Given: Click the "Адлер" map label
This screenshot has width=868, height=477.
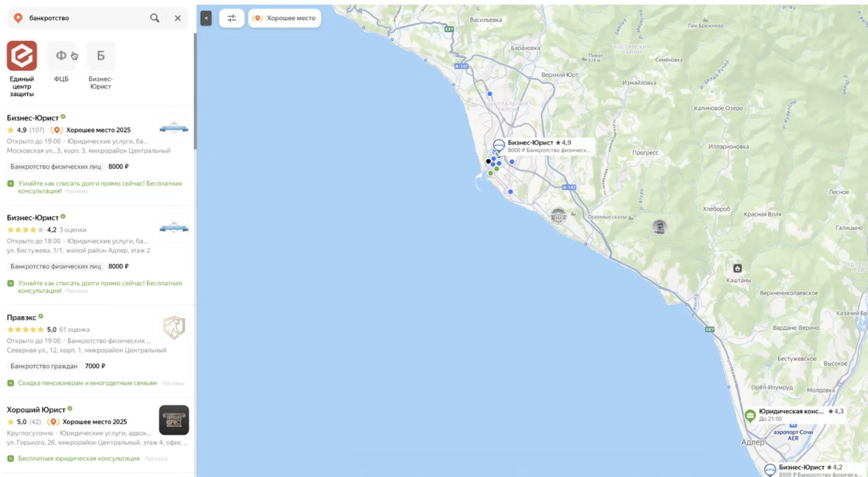Looking at the screenshot, I should [753, 442].
